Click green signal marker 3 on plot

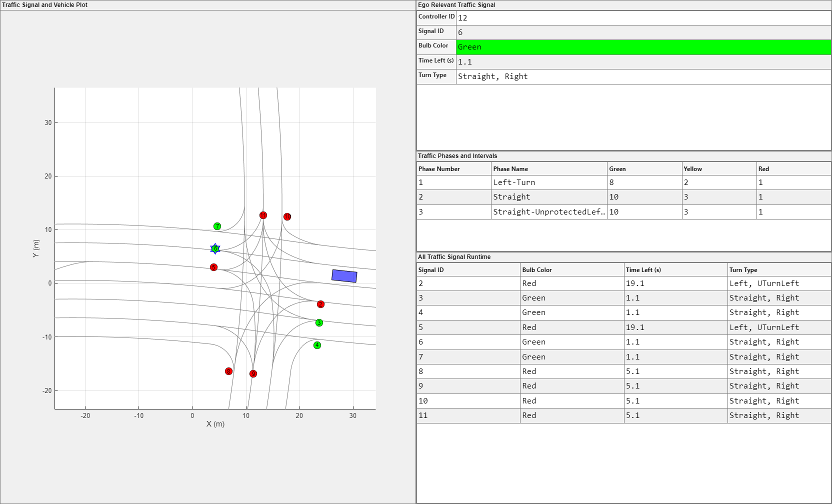click(319, 322)
